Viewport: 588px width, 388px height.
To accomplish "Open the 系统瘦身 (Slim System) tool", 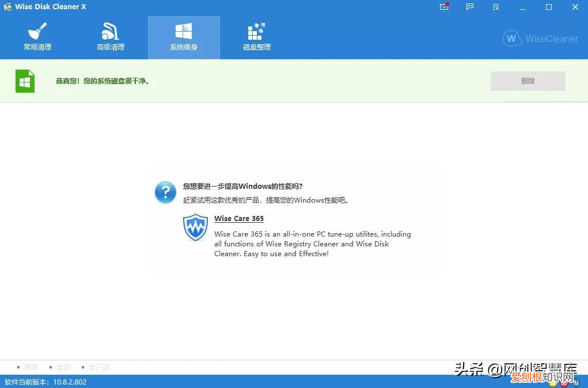I will 184,37.
